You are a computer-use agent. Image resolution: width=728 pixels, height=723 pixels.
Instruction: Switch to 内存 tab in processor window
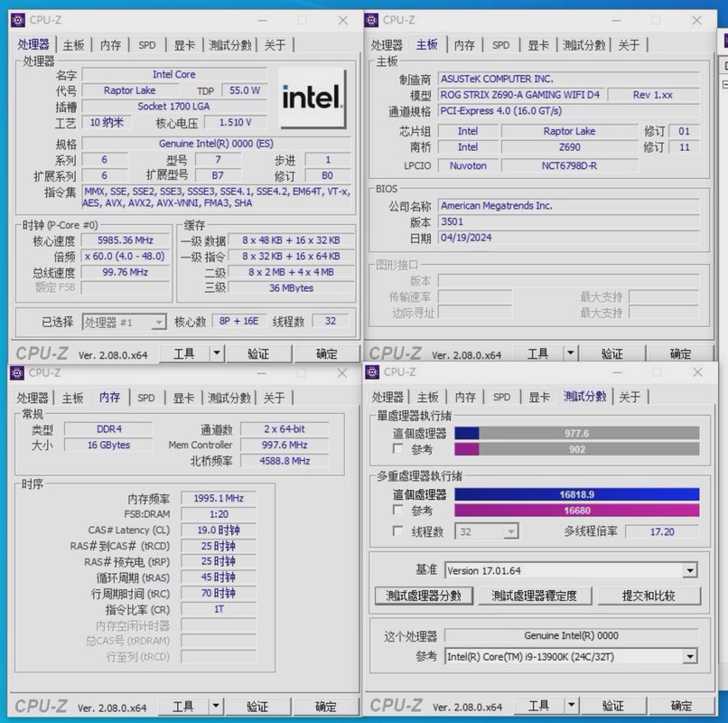tap(110, 45)
